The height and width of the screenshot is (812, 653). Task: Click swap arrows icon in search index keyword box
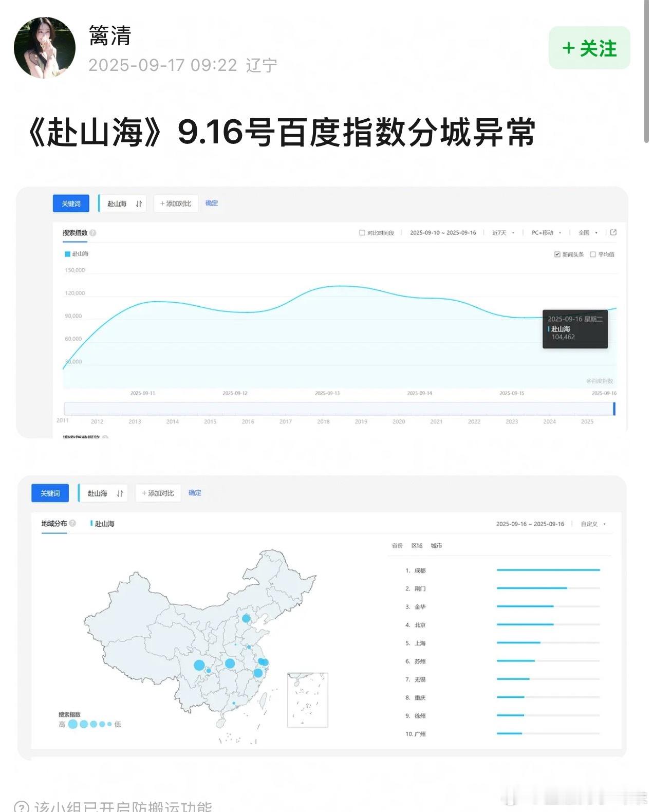(x=139, y=204)
